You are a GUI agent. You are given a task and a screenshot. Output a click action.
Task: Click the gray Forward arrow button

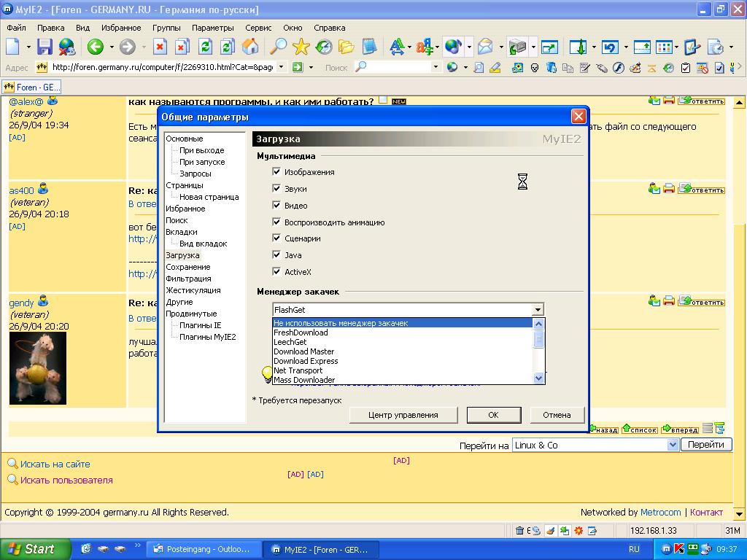tap(127, 47)
